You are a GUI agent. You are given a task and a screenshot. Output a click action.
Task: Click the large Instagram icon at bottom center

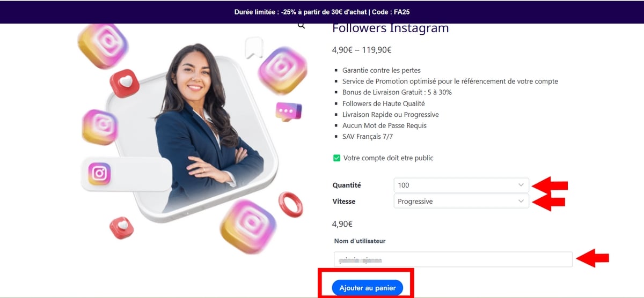click(248, 226)
